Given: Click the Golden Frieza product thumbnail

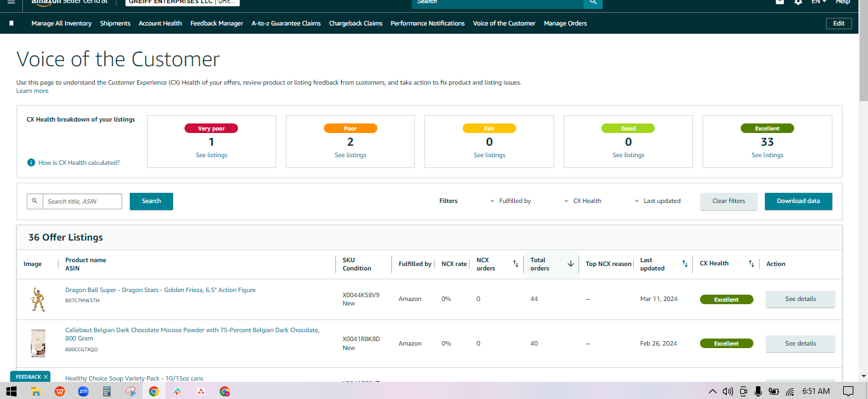Looking at the screenshot, I should coord(39,299).
